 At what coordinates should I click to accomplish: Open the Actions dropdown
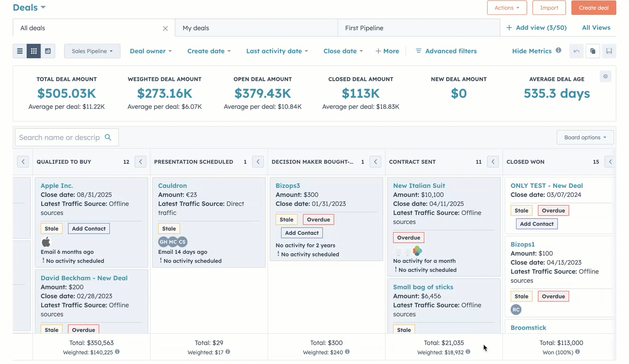click(x=507, y=8)
